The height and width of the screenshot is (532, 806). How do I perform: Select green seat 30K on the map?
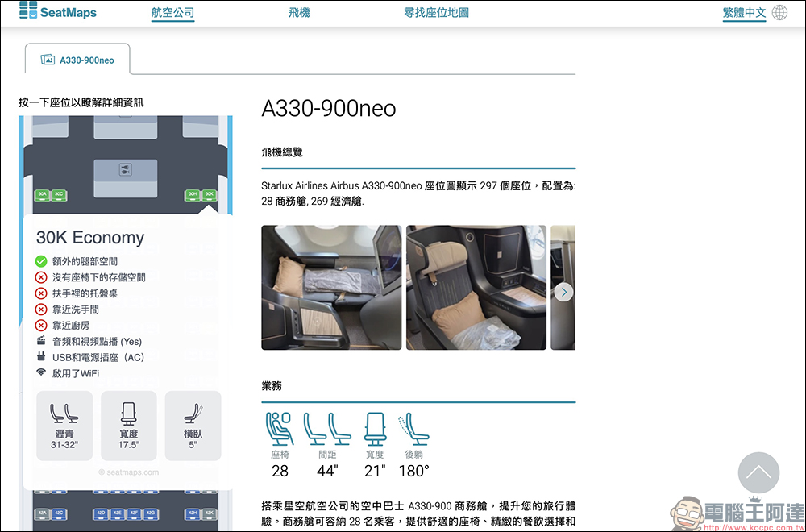point(209,195)
